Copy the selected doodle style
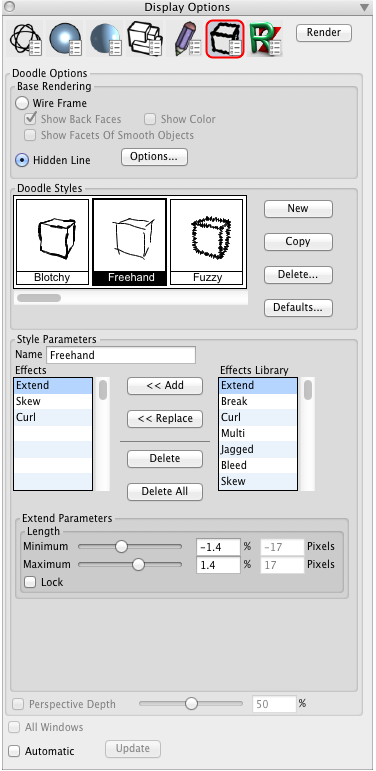Screen dimensions: 376x771 pyautogui.click(x=298, y=242)
